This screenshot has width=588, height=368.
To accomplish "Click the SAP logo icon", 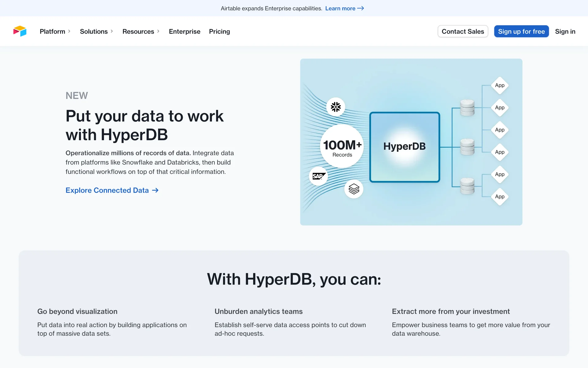I will coord(318,176).
